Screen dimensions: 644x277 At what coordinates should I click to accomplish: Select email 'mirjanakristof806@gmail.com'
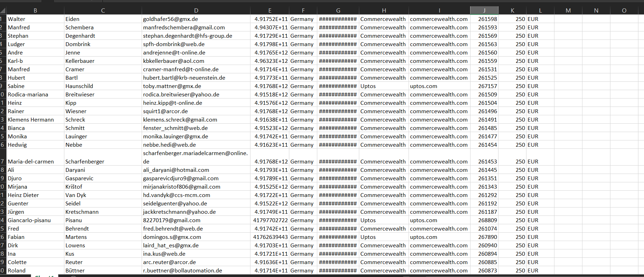[196, 187]
